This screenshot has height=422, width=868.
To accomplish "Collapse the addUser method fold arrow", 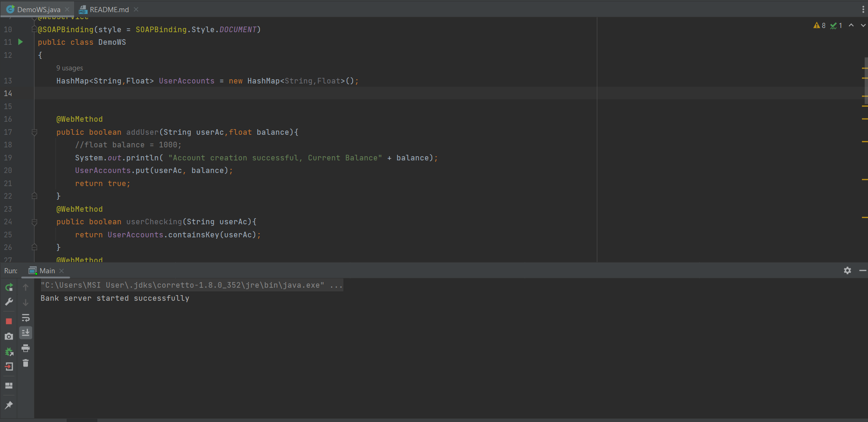I will [x=34, y=132].
